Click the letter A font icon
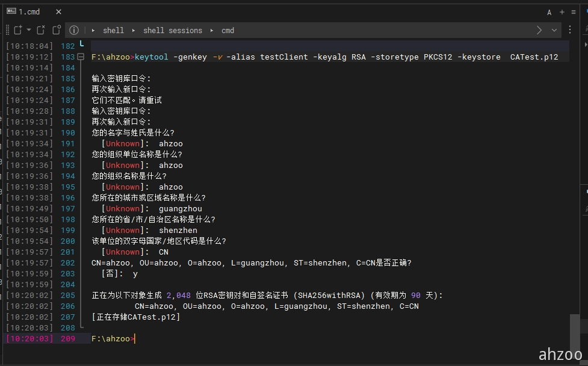588x366 pixels. click(x=549, y=12)
